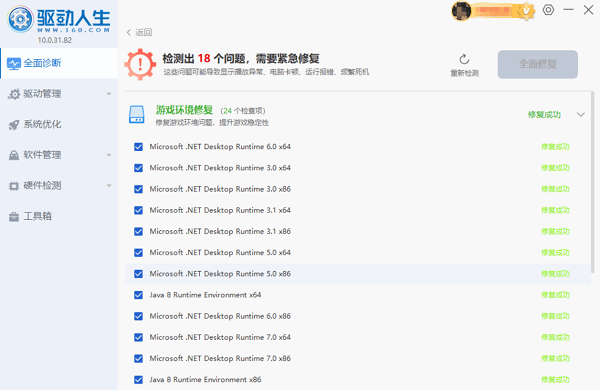Image resolution: width=600 pixels, height=390 pixels.
Task: Open the 工具箱 sidebar item
Action: (x=59, y=216)
